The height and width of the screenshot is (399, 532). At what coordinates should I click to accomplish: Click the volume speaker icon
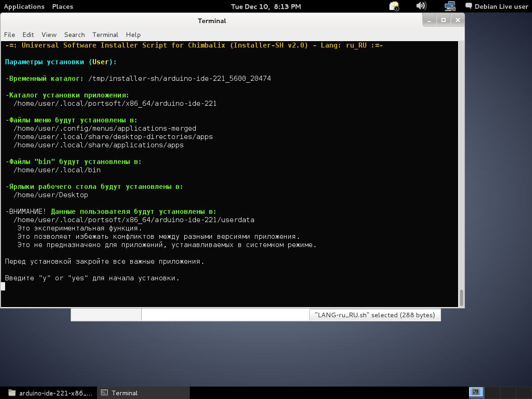click(x=421, y=6)
